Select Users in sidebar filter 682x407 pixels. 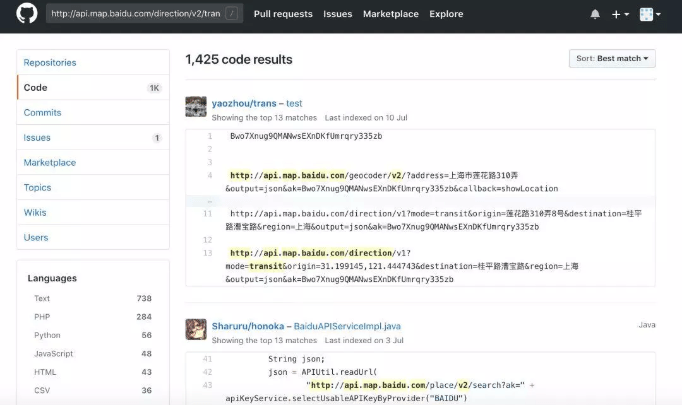(x=93, y=237)
